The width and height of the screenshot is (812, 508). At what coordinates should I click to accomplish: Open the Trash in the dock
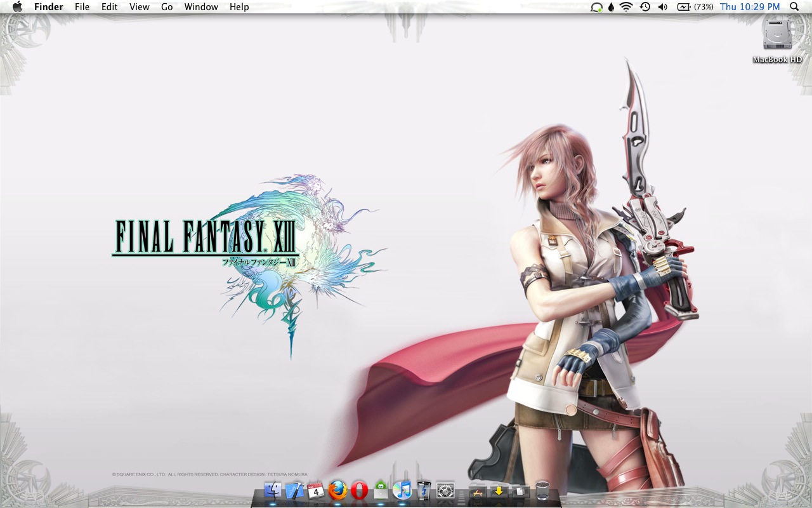coord(542,490)
